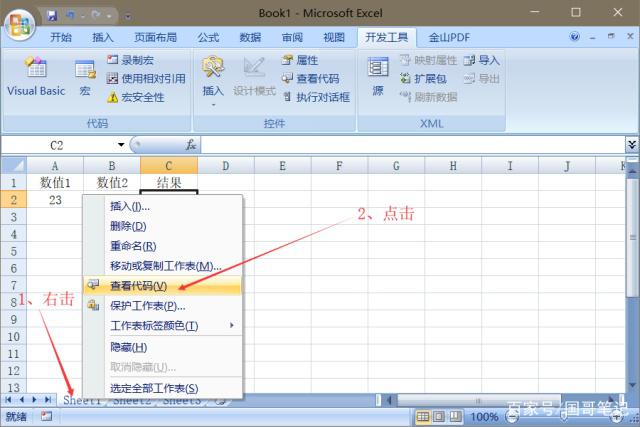The width and height of the screenshot is (640, 427).
Task: Open the XML 源 source pane
Action: click(378, 77)
